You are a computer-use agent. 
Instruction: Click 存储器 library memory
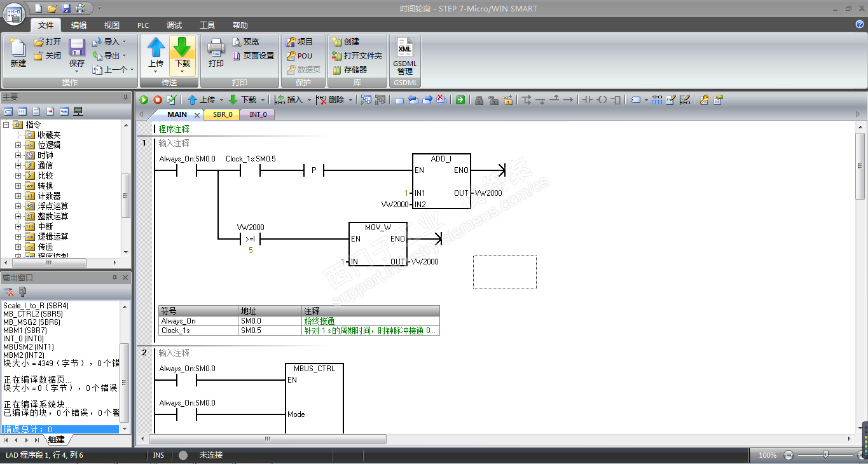[x=350, y=70]
